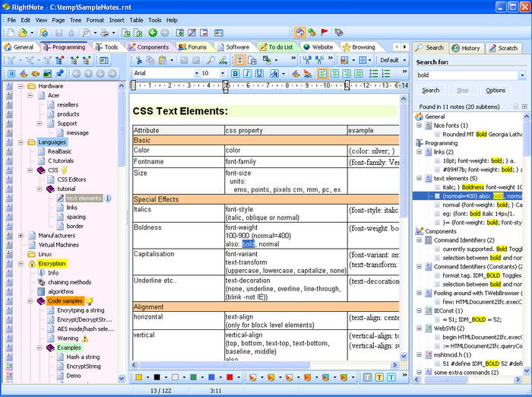Click the green Back navigation arrow
The image size is (532, 397).
pos(153,33)
